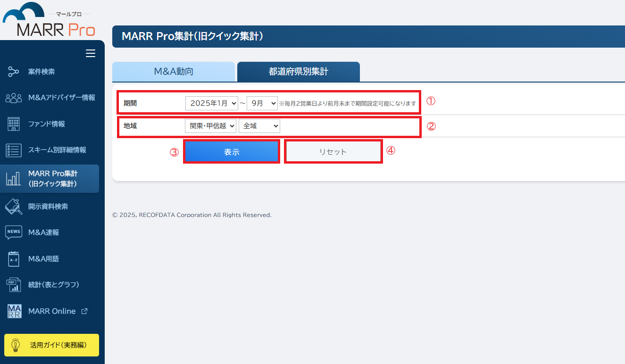Click the ファンド情報 building icon
The image size is (625, 364).
13,124
